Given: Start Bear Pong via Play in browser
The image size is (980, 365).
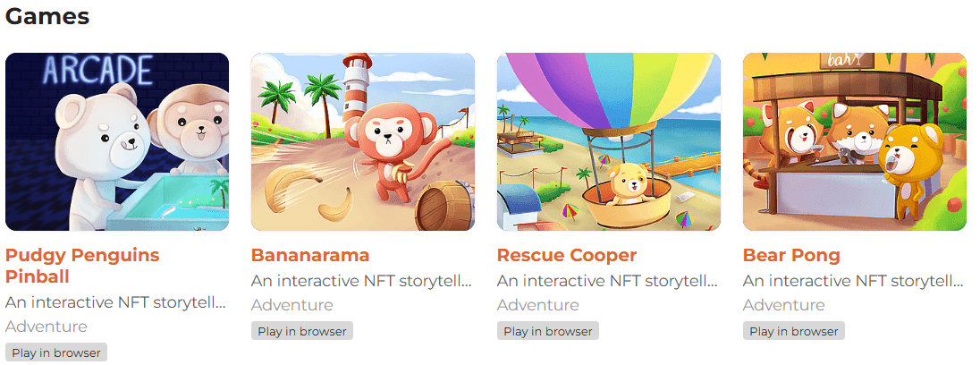Looking at the screenshot, I should coord(794,331).
